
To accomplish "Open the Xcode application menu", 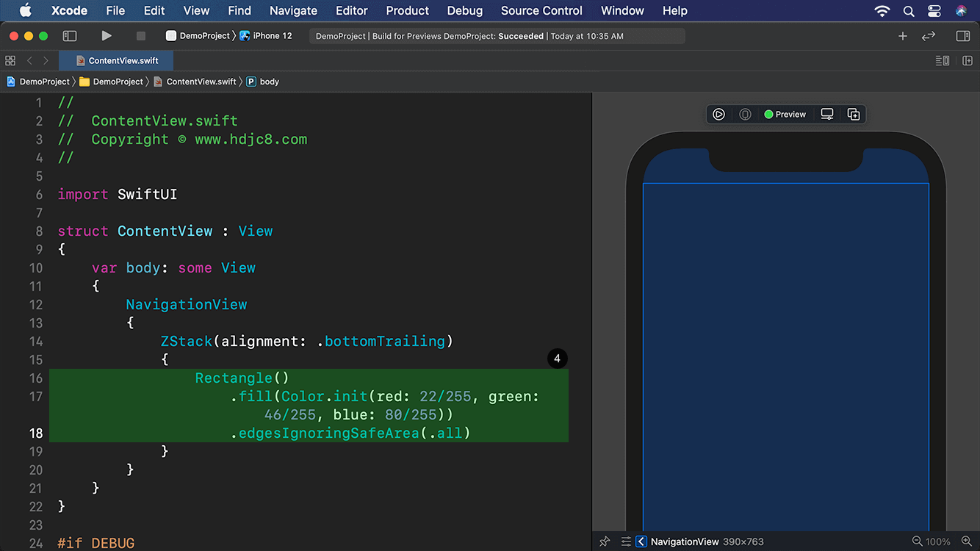I will 69,10.
